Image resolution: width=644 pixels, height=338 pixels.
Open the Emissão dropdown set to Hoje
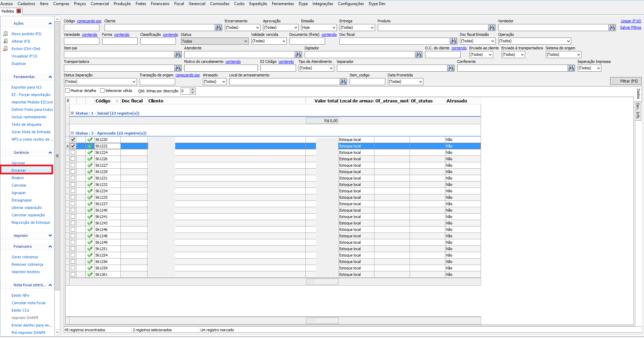(319, 27)
